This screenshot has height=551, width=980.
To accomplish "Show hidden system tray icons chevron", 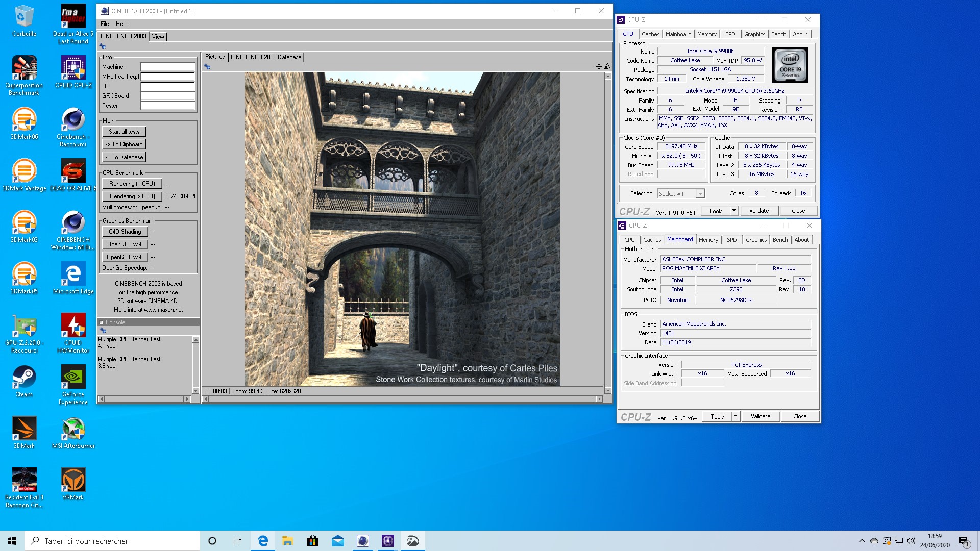I will pos(862,541).
